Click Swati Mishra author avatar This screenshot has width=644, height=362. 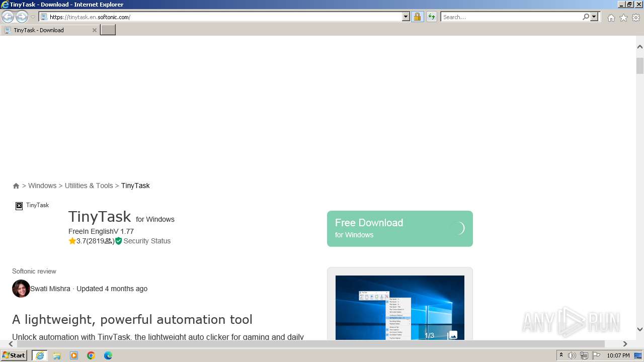21,289
